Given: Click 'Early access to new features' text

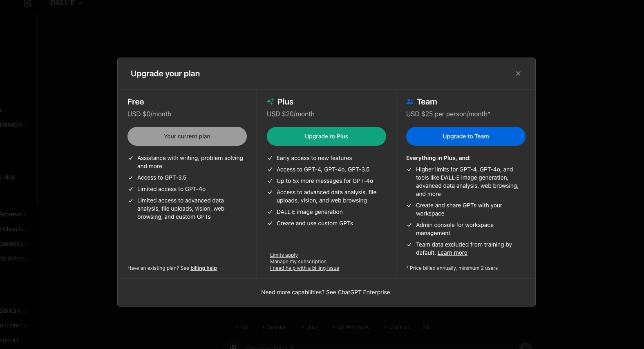Looking at the screenshot, I should pos(314,158).
